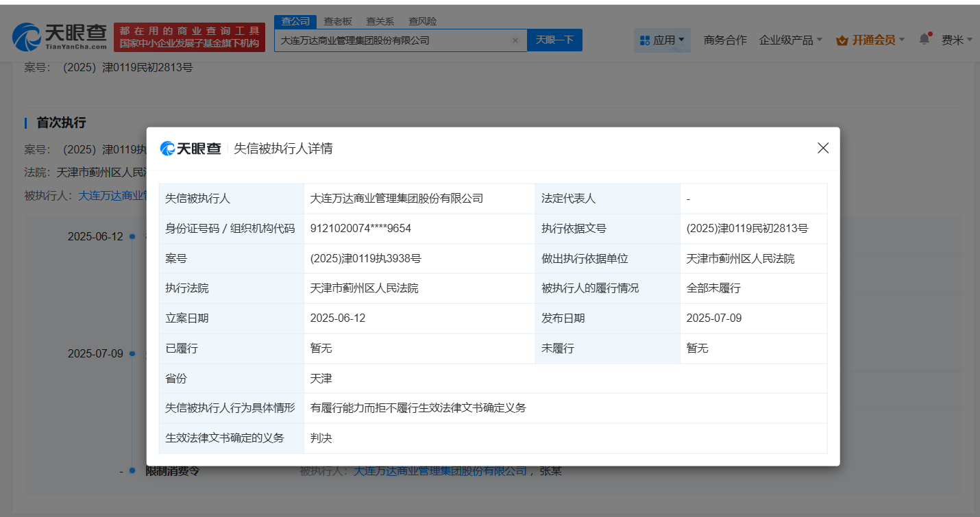Image resolution: width=980 pixels, height=517 pixels.
Task: Click the 执行依据文号 value (2025)津0119民初2813号 in the dialog
Action: [x=747, y=229]
